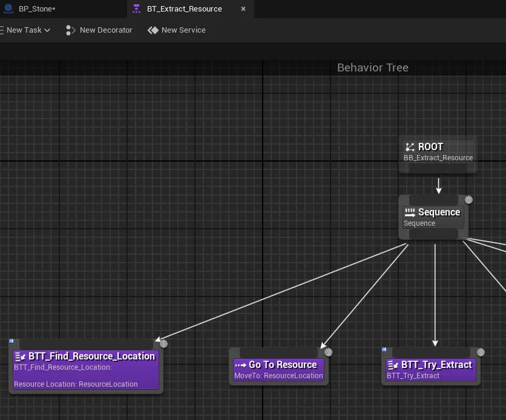Viewport: 506px width, 420px height.
Task: Click the New Task chevron arrow
Action: [47, 30]
